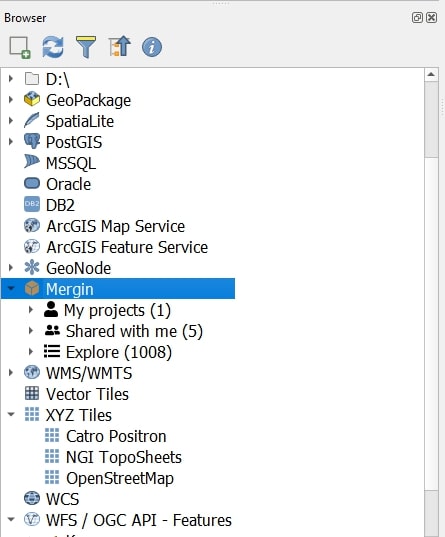Select the ArcGIS Map Service label
This screenshot has height=537, width=445.
coord(115,226)
